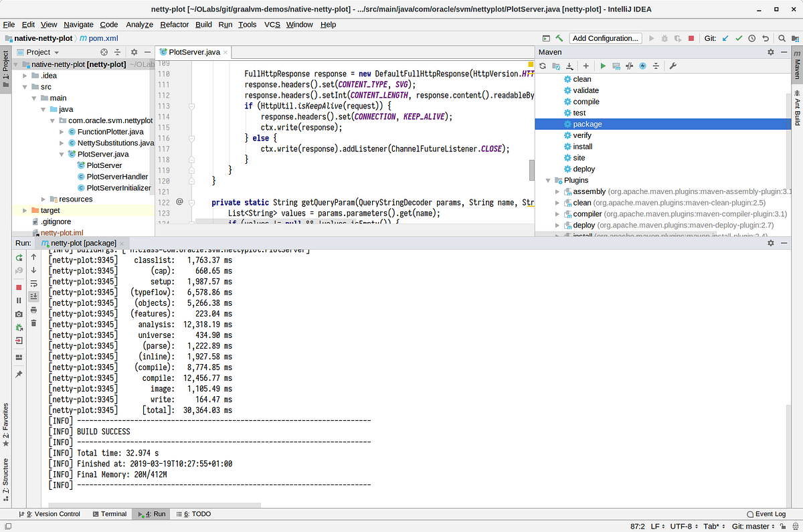The width and height of the screenshot is (803, 532).
Task: Roll back changes with undo arrow icon
Action: pyautogui.click(x=766, y=38)
